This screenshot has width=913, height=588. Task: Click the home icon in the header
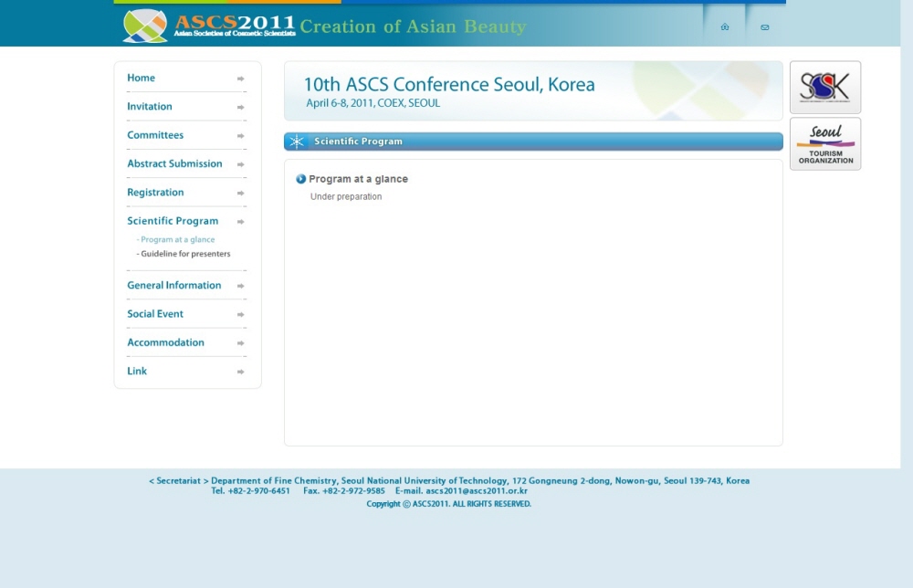(725, 27)
